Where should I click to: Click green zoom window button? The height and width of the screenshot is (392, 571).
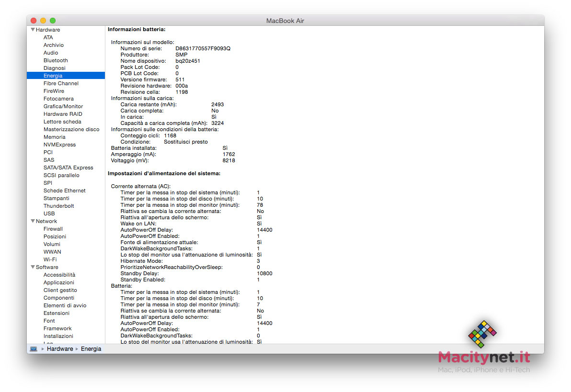tap(52, 21)
